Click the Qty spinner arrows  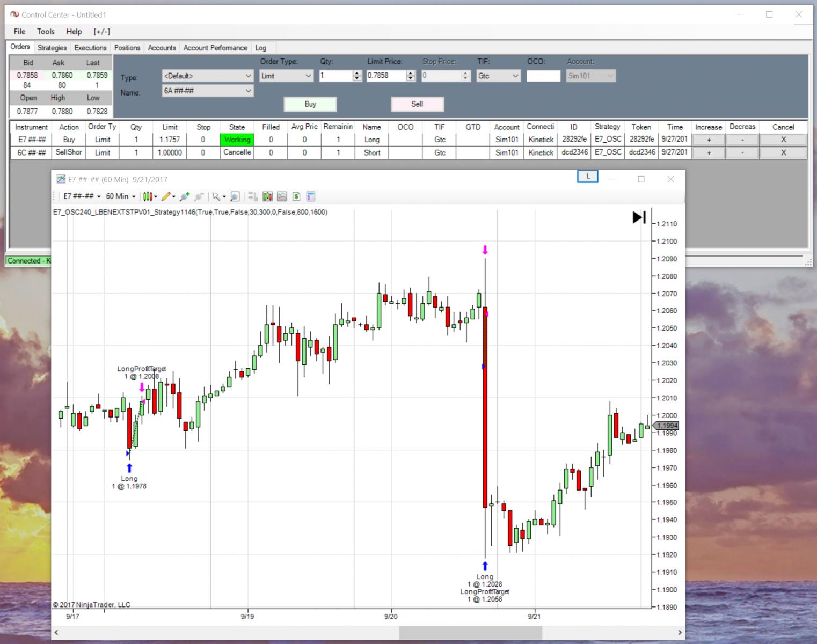(357, 76)
